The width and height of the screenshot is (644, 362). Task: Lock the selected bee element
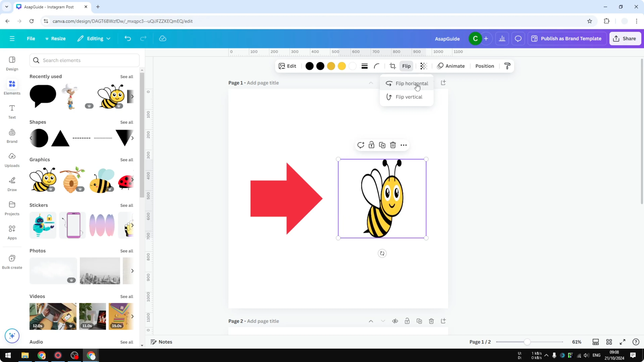pos(371,145)
